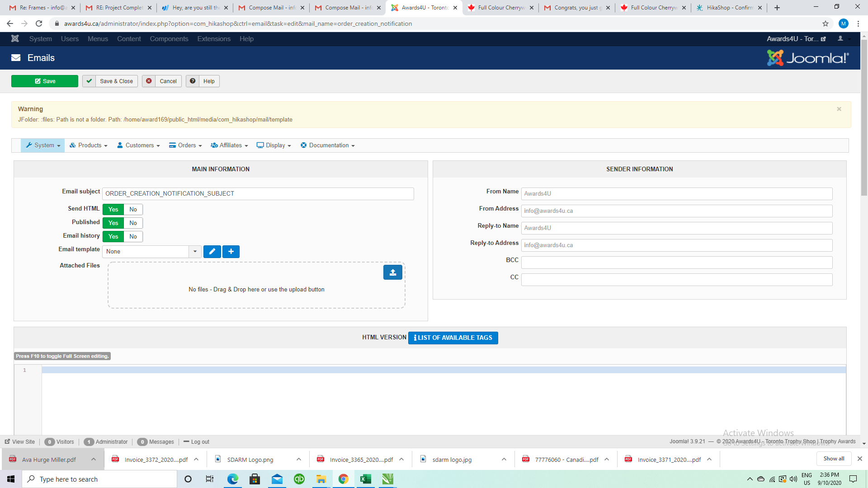Open the user account icon menu

tap(840, 39)
